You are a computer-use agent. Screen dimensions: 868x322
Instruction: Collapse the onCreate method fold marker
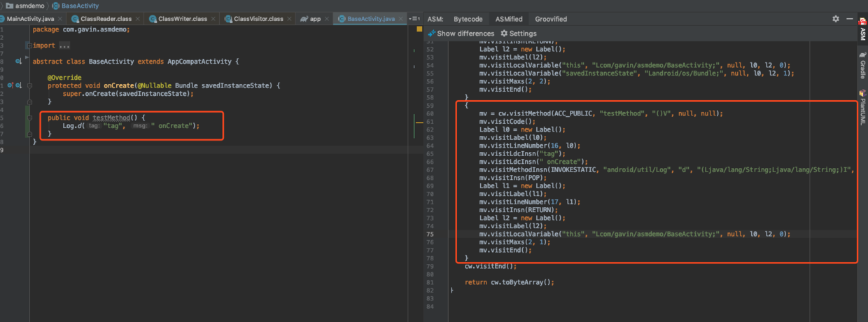tap(29, 85)
